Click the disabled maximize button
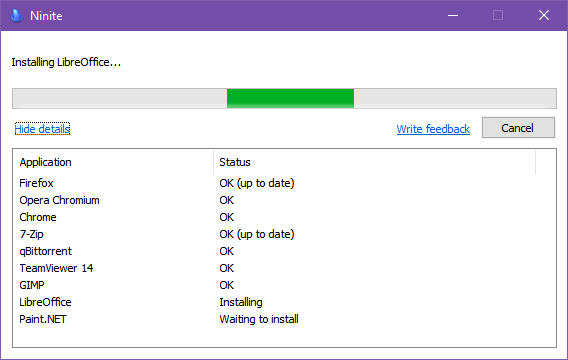This screenshot has height=360, width=568. pyautogui.click(x=498, y=15)
